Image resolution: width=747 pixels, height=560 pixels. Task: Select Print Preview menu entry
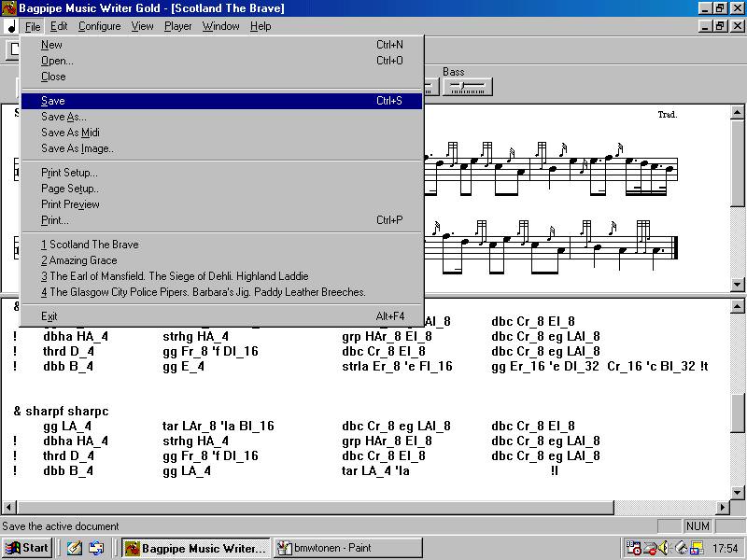click(x=221, y=203)
